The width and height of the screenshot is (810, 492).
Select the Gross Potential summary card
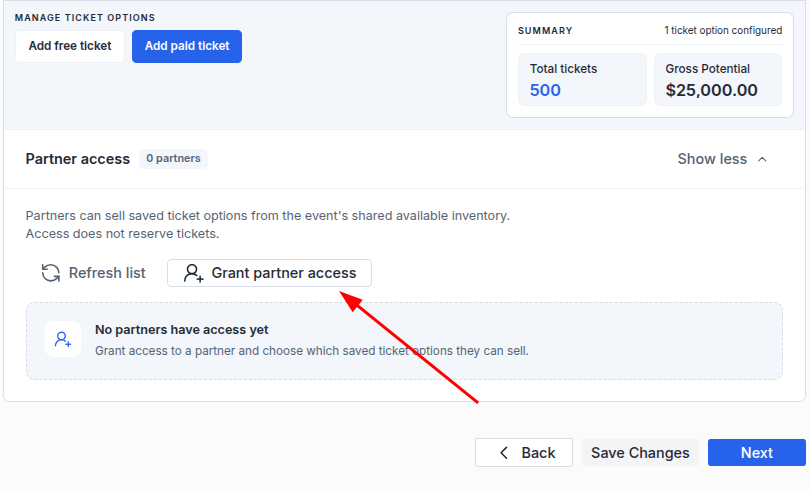tap(718, 80)
